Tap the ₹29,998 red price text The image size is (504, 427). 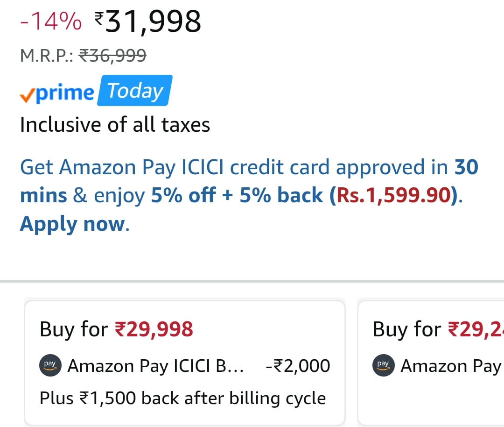point(154,329)
